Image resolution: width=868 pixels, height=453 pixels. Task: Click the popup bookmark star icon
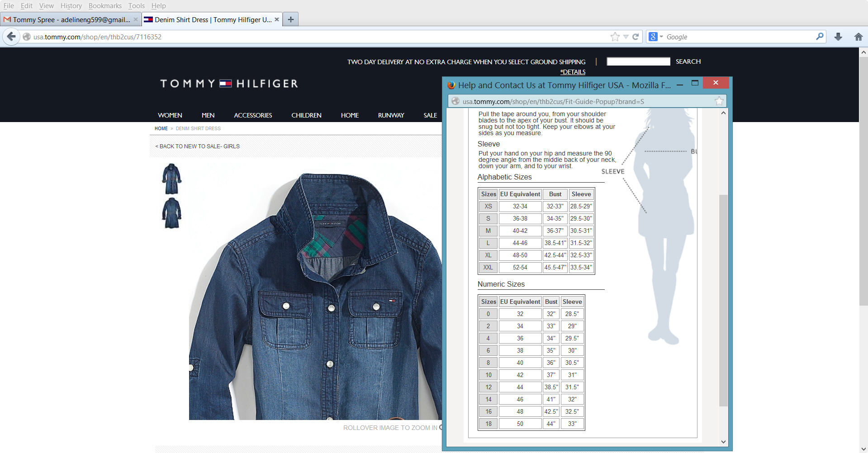pyautogui.click(x=719, y=101)
